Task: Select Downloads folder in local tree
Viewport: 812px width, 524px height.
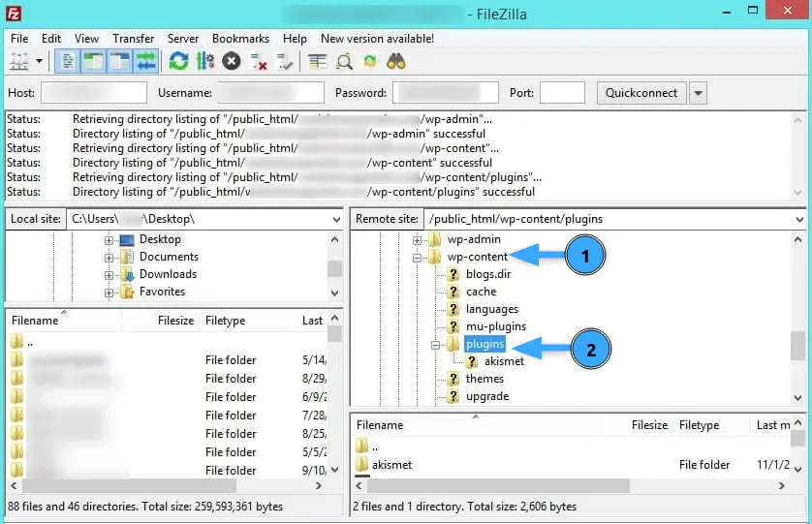Action: click(x=168, y=274)
